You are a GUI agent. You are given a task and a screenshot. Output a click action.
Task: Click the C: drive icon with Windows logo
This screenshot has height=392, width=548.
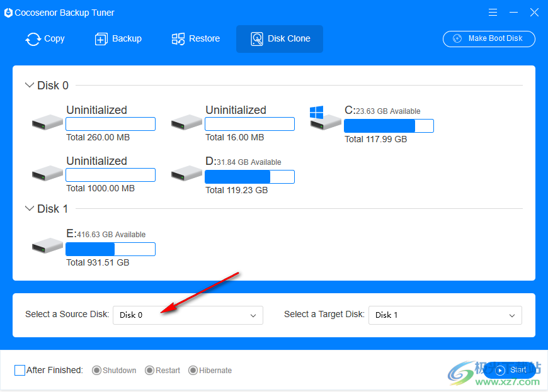(325, 120)
